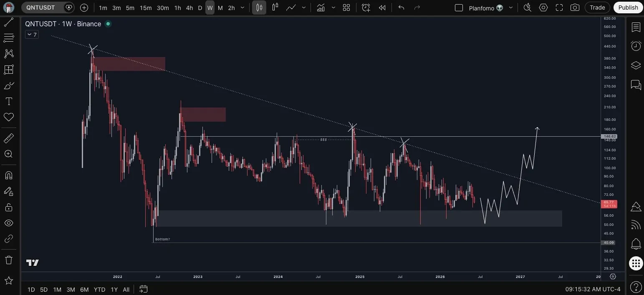The height and width of the screenshot is (295, 644).
Task: Open the favorites star toolbar
Action: point(9,281)
